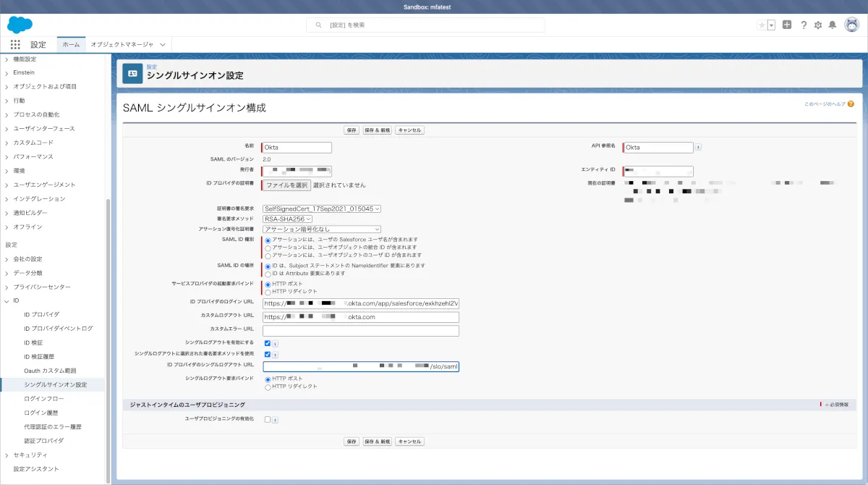Open ログインフロー in the sidebar
868x485 pixels.
[x=43, y=399]
